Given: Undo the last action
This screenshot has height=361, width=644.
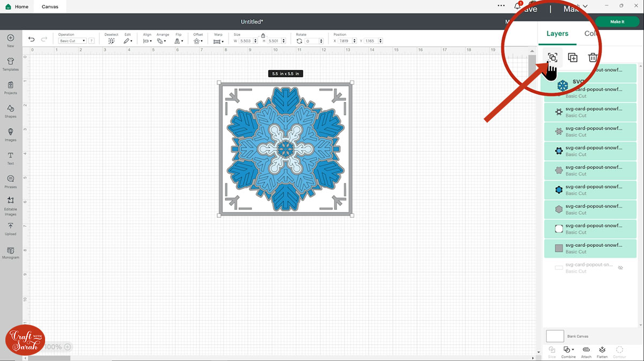Looking at the screenshot, I should [x=31, y=39].
